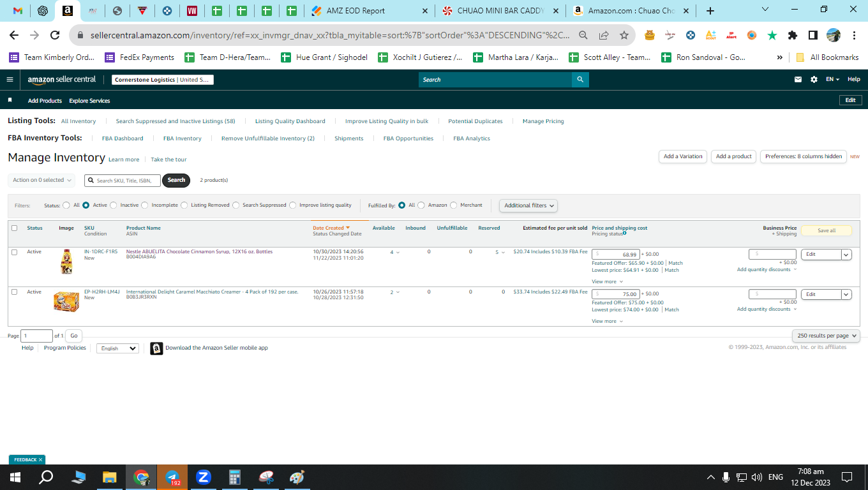Open the Take the tour link
The height and width of the screenshot is (490, 868).
[x=168, y=160]
